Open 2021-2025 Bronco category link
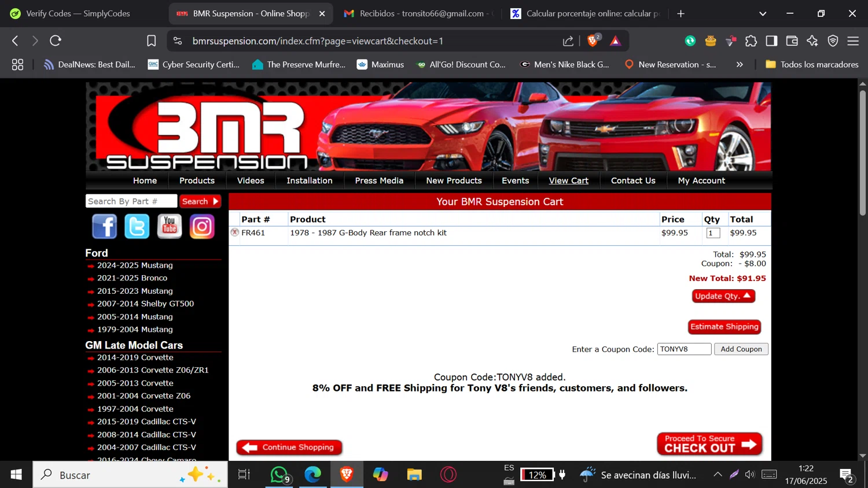This screenshot has width=868, height=488. (132, 278)
